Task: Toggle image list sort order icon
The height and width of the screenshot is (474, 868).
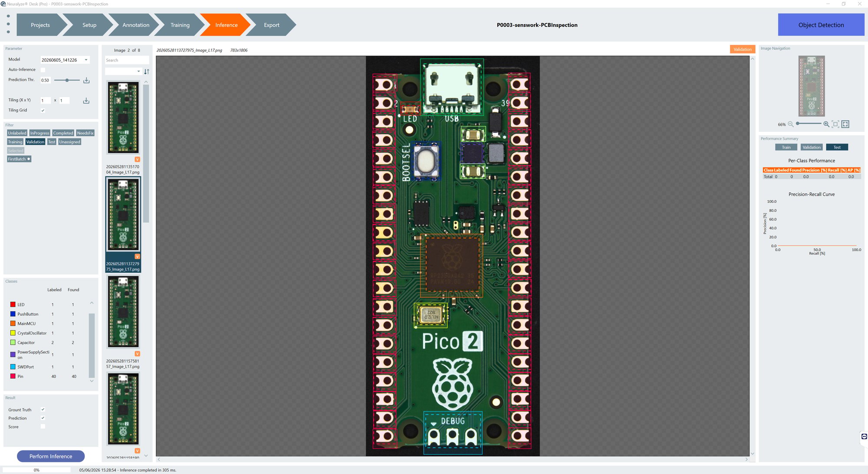Action: (x=147, y=72)
